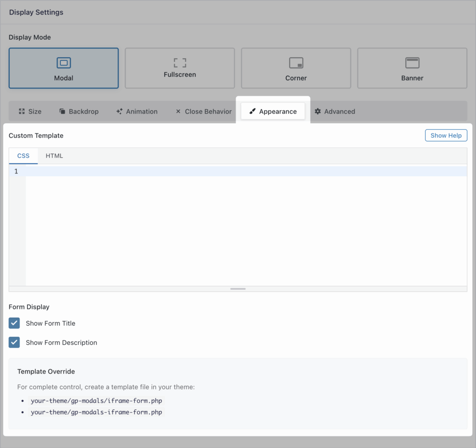The width and height of the screenshot is (476, 448).
Task: Click the Backdrop tab layers icon
Action: pyautogui.click(x=62, y=112)
